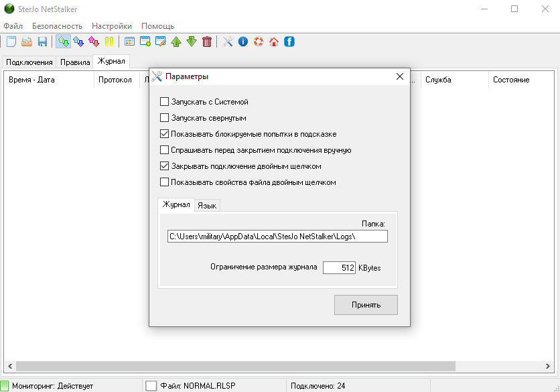Switch to the Подключения tab
Image resolution: width=560 pixels, height=392 pixels.
pos(29,62)
